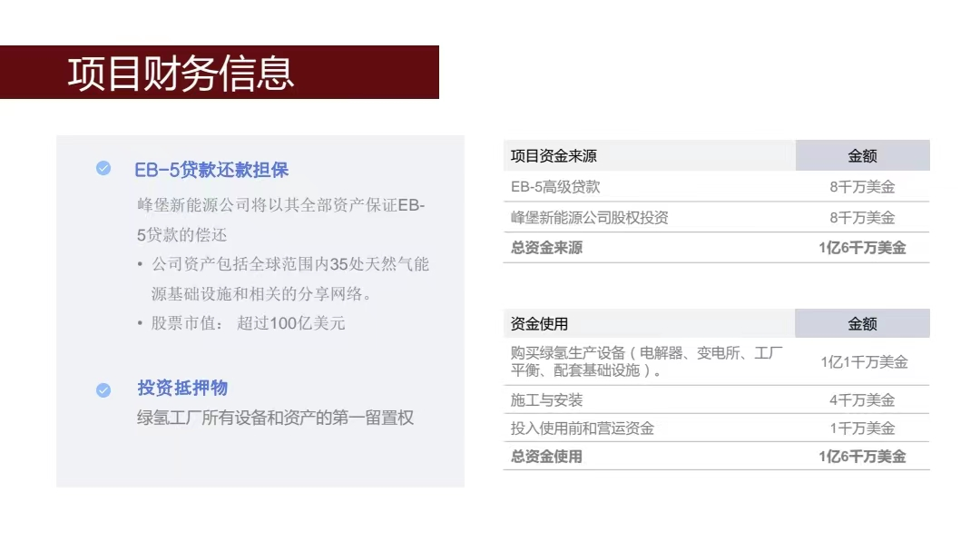Click the 项目资金来源 table header
The width and height of the screenshot is (980, 552).
(x=554, y=156)
